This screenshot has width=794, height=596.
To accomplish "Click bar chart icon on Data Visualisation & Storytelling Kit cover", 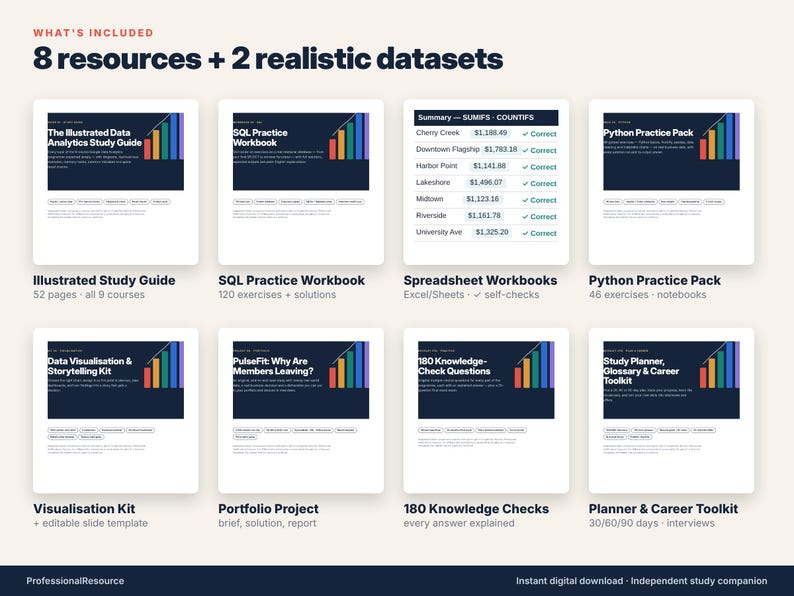I will [164, 365].
